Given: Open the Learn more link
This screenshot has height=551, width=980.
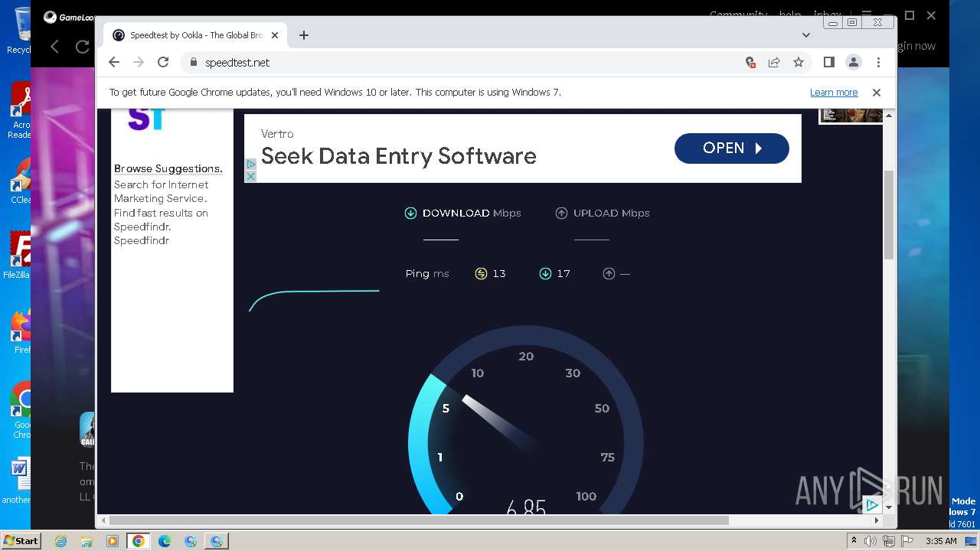Looking at the screenshot, I should click(834, 93).
